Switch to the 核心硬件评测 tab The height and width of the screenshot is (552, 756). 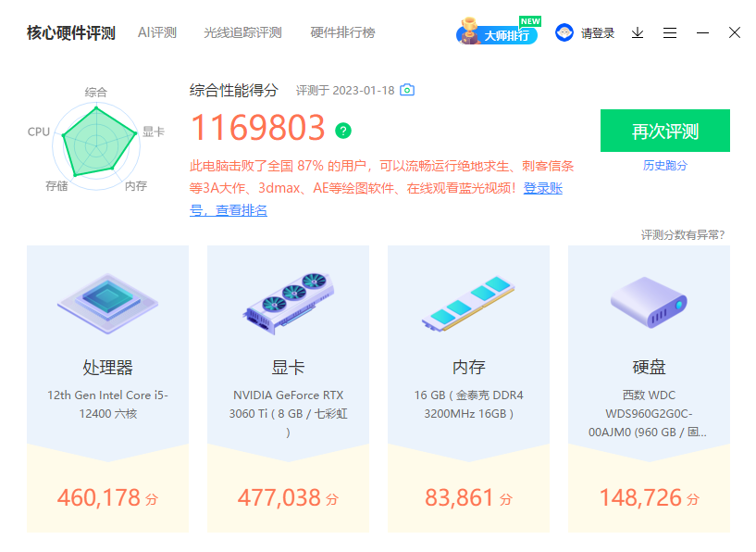71,32
